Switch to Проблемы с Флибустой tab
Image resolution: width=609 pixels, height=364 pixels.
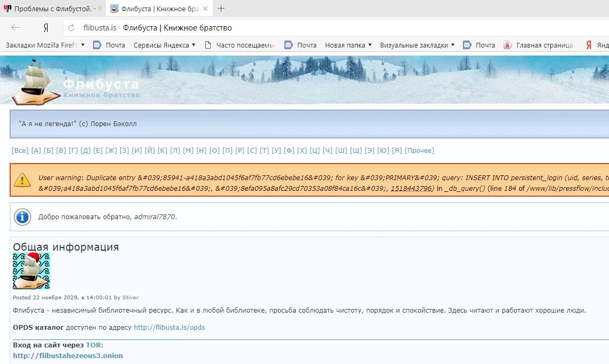tap(52, 9)
